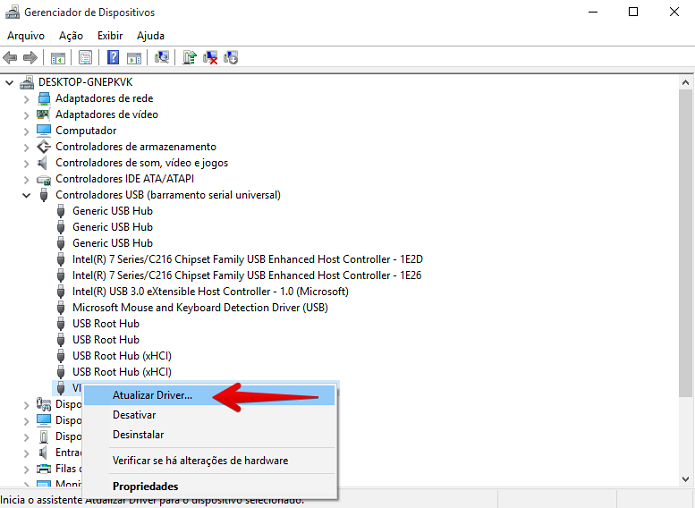Click the uninstall device red X icon

pyautogui.click(x=210, y=58)
